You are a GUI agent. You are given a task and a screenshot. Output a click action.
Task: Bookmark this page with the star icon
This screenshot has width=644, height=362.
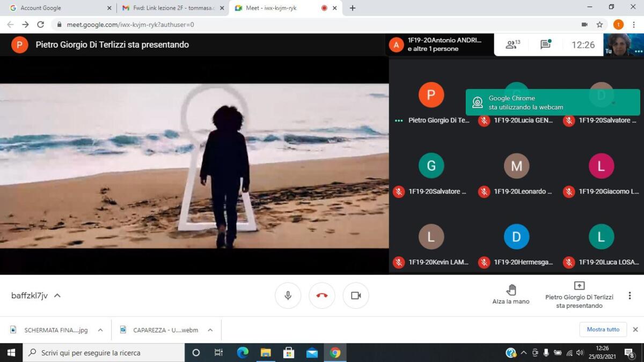pyautogui.click(x=599, y=25)
